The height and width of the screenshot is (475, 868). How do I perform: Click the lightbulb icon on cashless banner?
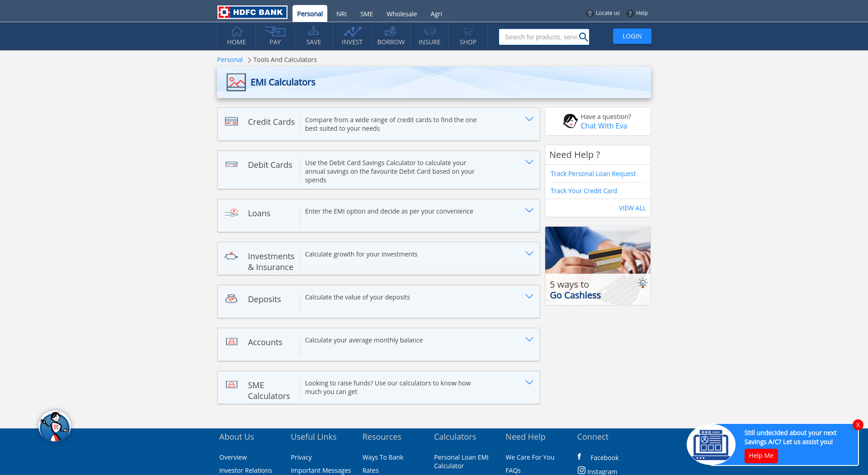(x=642, y=283)
